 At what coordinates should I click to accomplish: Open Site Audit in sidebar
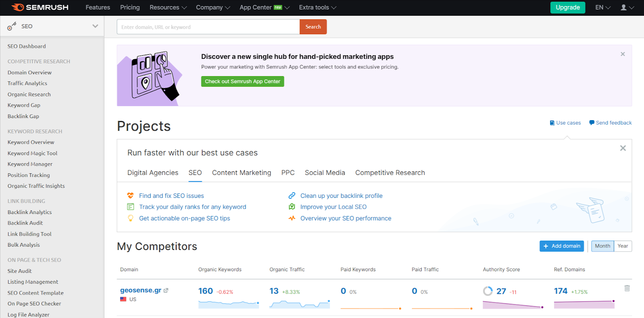pos(19,271)
